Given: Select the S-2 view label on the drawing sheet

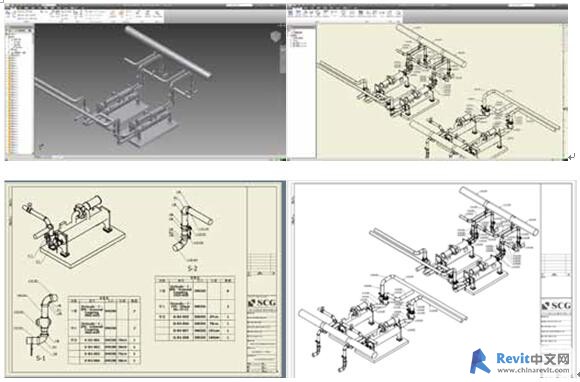Looking at the screenshot, I should click(193, 268).
